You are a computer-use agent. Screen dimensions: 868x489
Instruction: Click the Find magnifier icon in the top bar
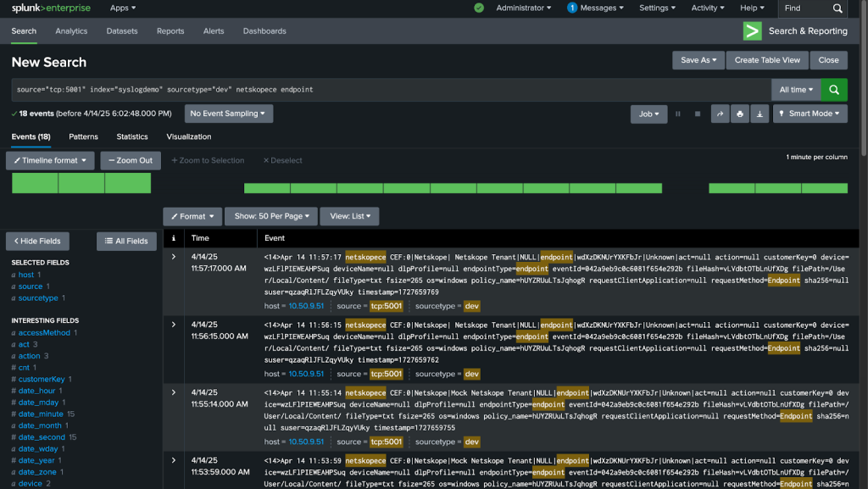pos(837,8)
